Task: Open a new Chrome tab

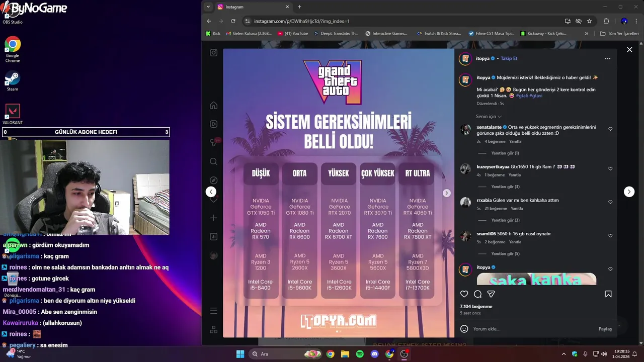Action: [299, 7]
